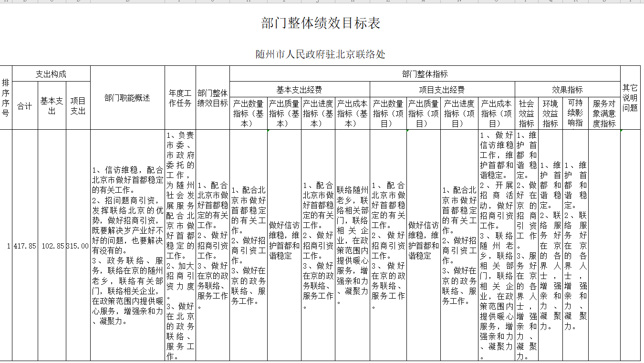Viewport: 644px width, 363px height.
Task: Click the cell with value 102.85
Action: pos(52,246)
